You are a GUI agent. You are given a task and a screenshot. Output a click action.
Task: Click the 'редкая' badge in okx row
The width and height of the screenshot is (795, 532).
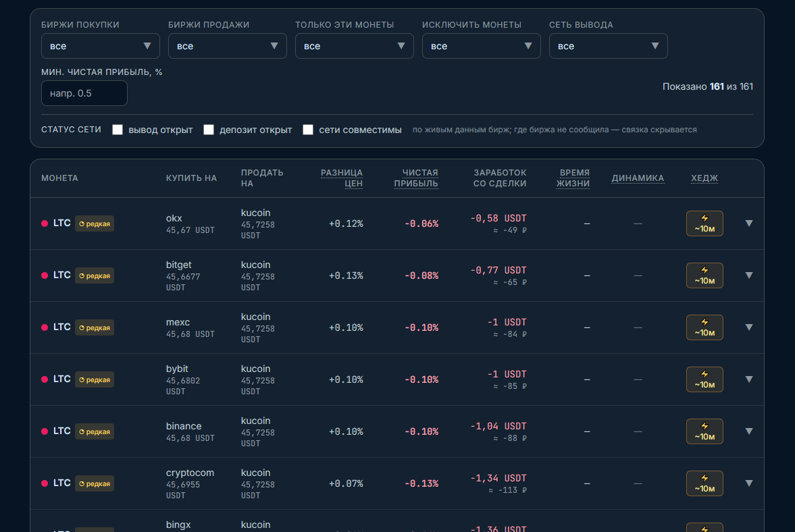coord(95,223)
